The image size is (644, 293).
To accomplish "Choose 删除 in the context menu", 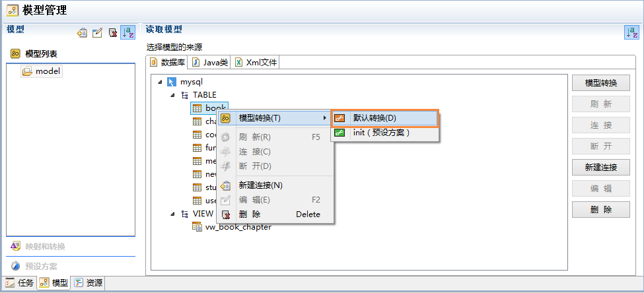I will (274, 214).
